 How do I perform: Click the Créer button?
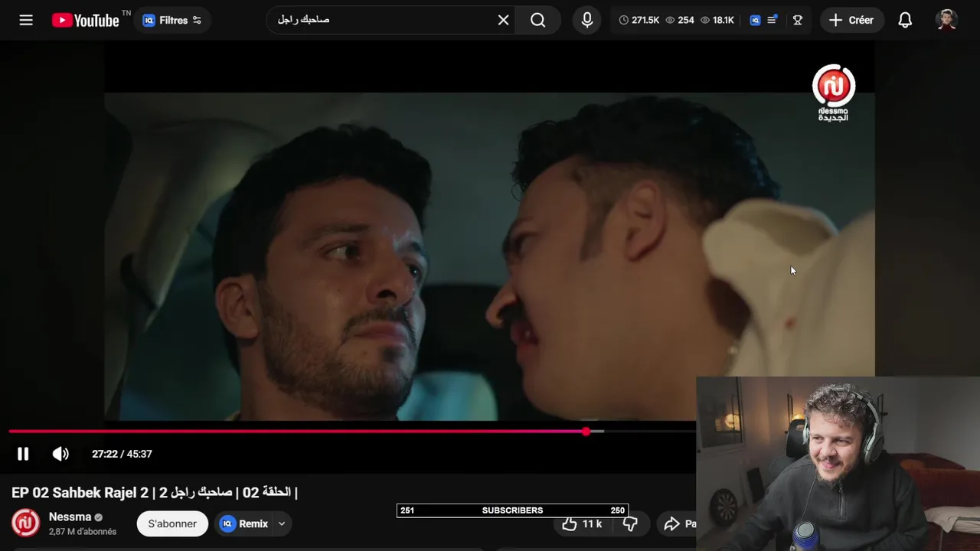pos(852,20)
